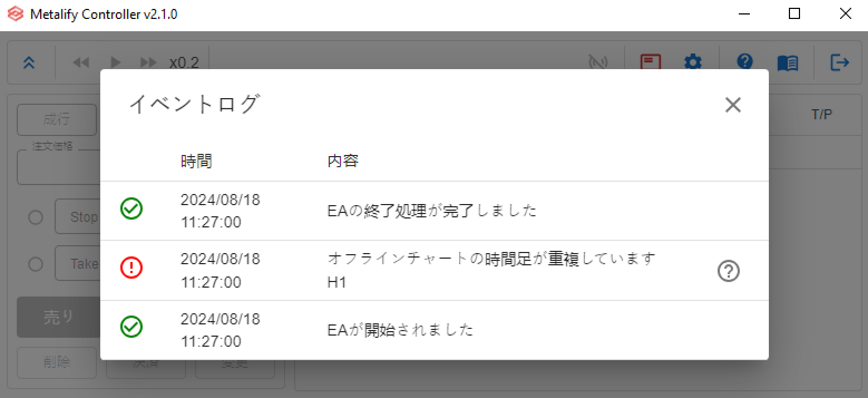This screenshot has height=398, width=868.
Task: Select the Take profit radio button
Action: click(x=36, y=264)
